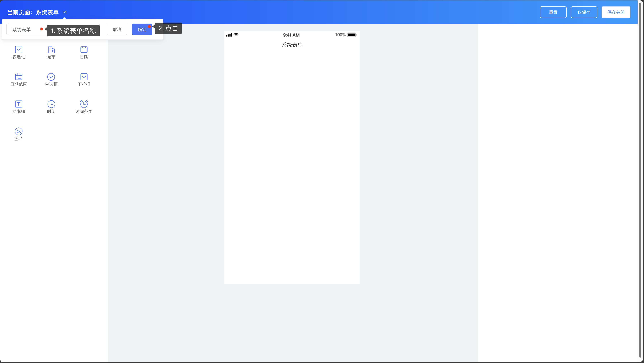Click the vertical scrollbar on right edge

pos(640,180)
